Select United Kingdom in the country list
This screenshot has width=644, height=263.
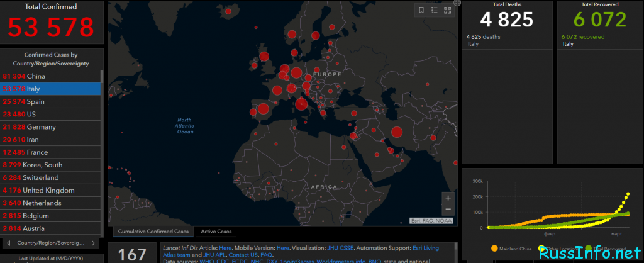(x=50, y=191)
